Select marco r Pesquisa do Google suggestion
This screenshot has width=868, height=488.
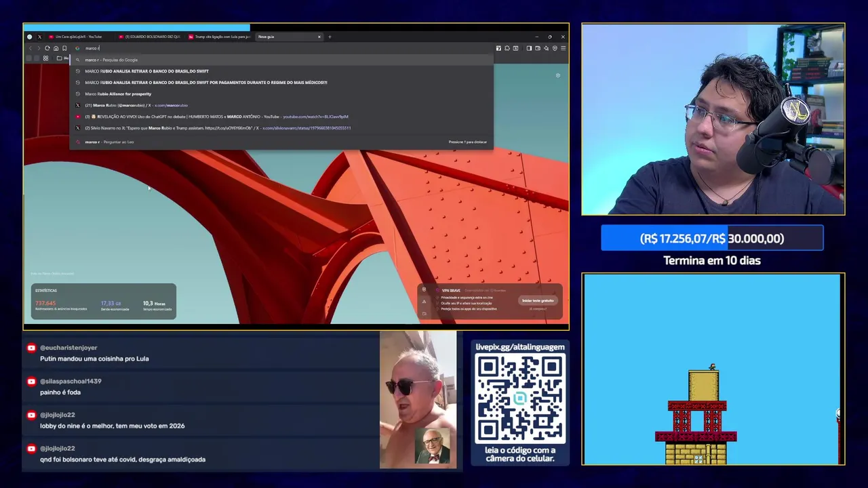[281, 60]
